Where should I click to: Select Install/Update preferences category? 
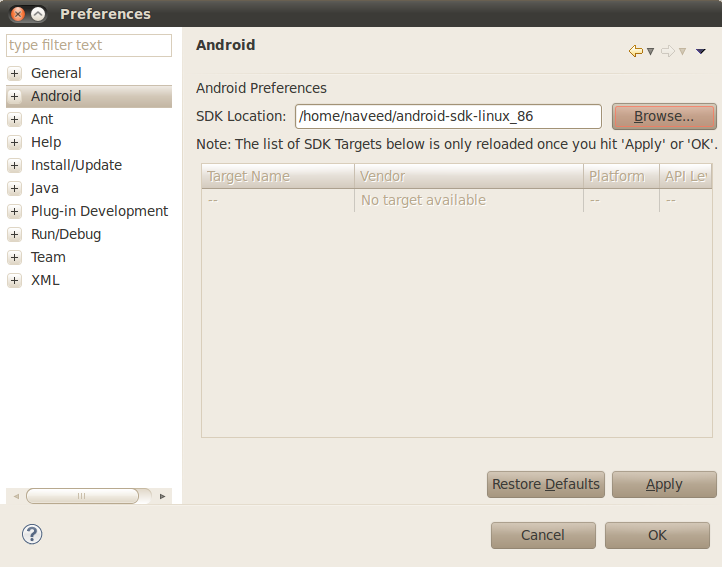point(76,165)
